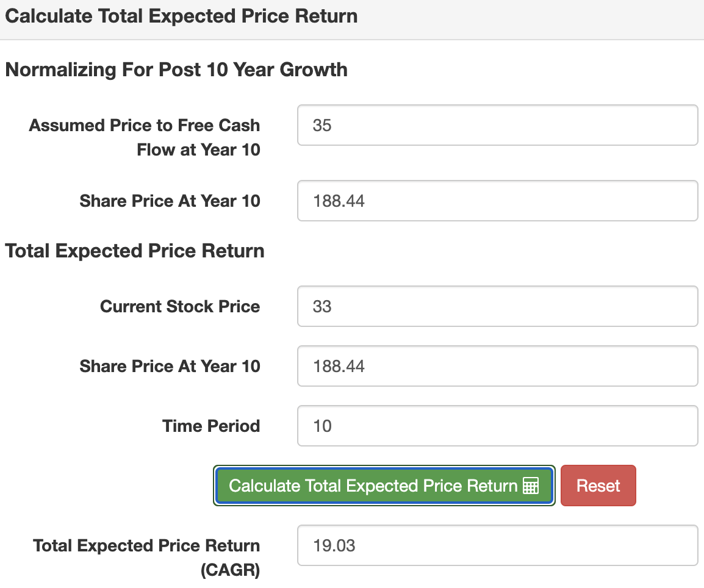The width and height of the screenshot is (704, 588).
Task: Click the value 33 in the stock price box
Action: click(x=322, y=306)
